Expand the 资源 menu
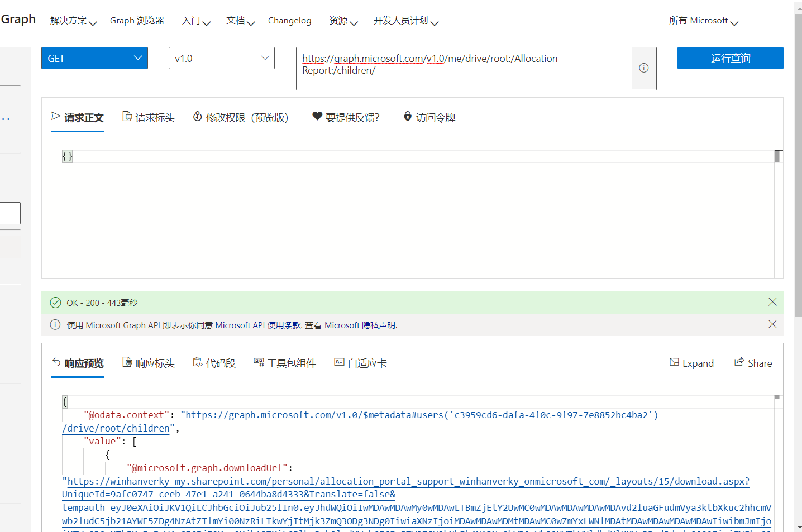The image size is (802, 532). [343, 21]
